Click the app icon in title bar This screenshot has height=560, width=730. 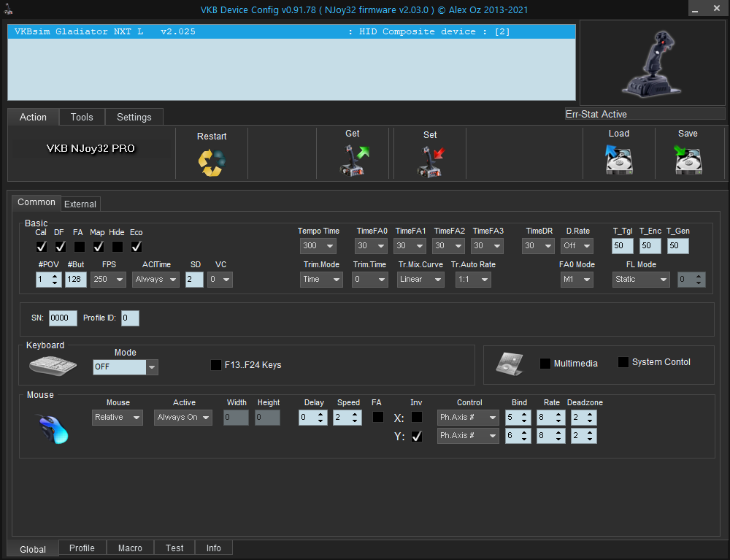click(x=8, y=9)
